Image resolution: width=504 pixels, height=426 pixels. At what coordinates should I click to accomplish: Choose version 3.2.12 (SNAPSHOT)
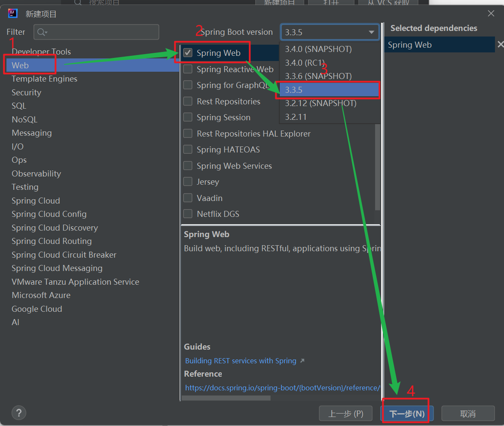[330, 103]
